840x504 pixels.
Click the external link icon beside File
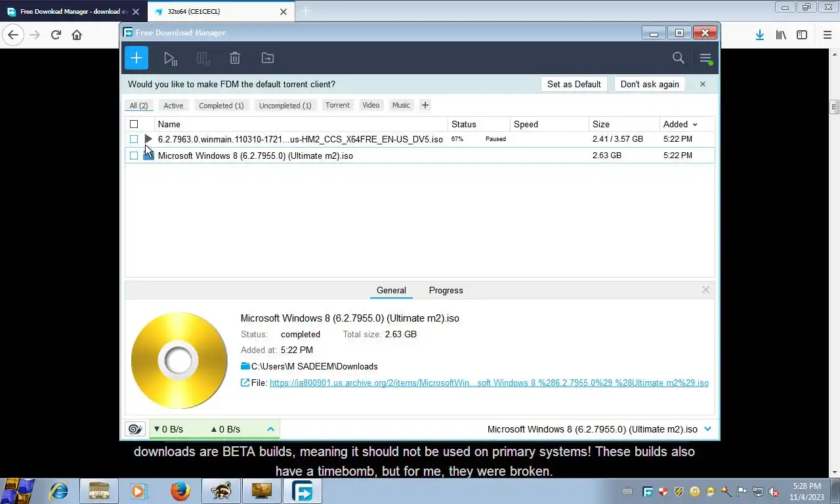click(245, 383)
